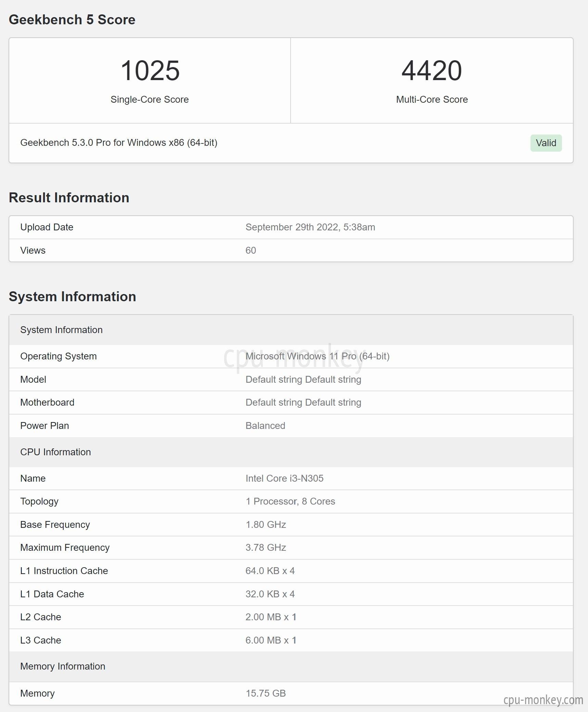Click the 1 Processor, 8 Cores value

coord(290,501)
